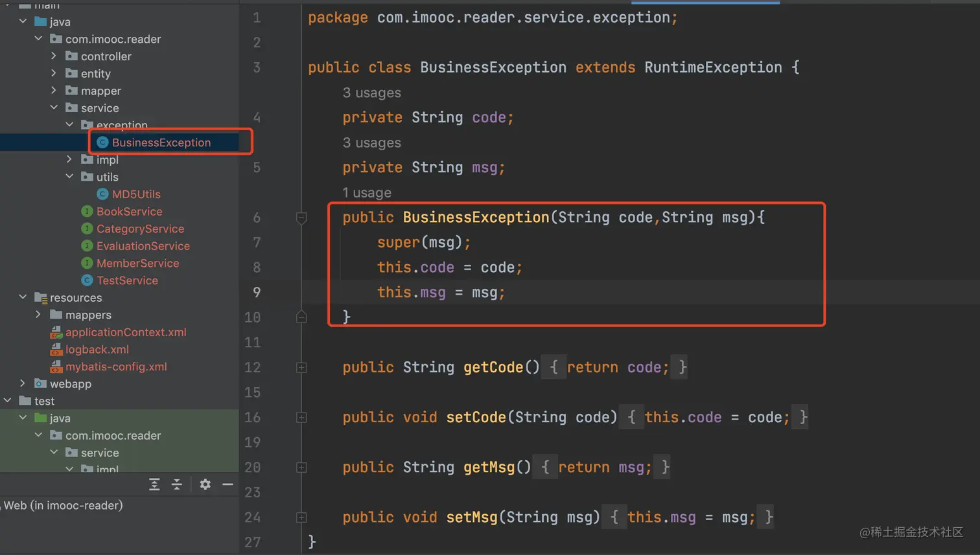Screen dimensions: 980x555
Task: Select the mappers folder row
Action: coord(119,315)
